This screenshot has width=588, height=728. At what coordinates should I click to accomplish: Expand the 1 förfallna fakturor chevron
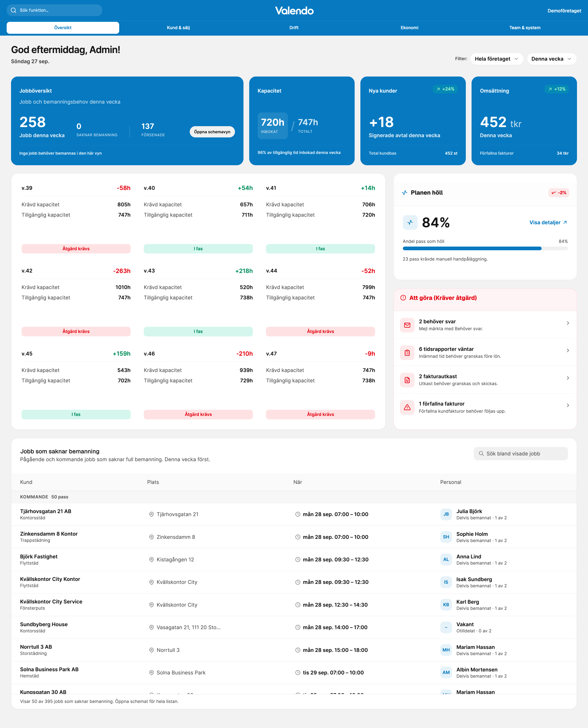(x=568, y=405)
